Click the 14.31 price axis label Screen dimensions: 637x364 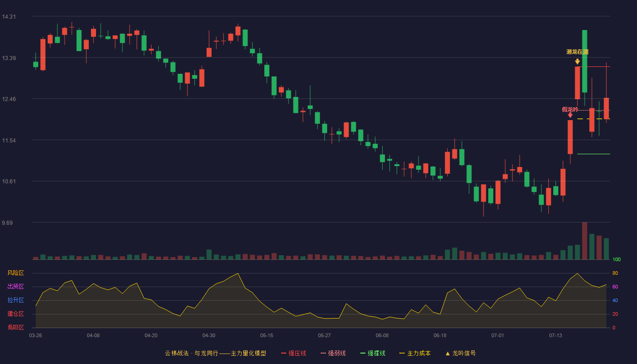(x=9, y=17)
